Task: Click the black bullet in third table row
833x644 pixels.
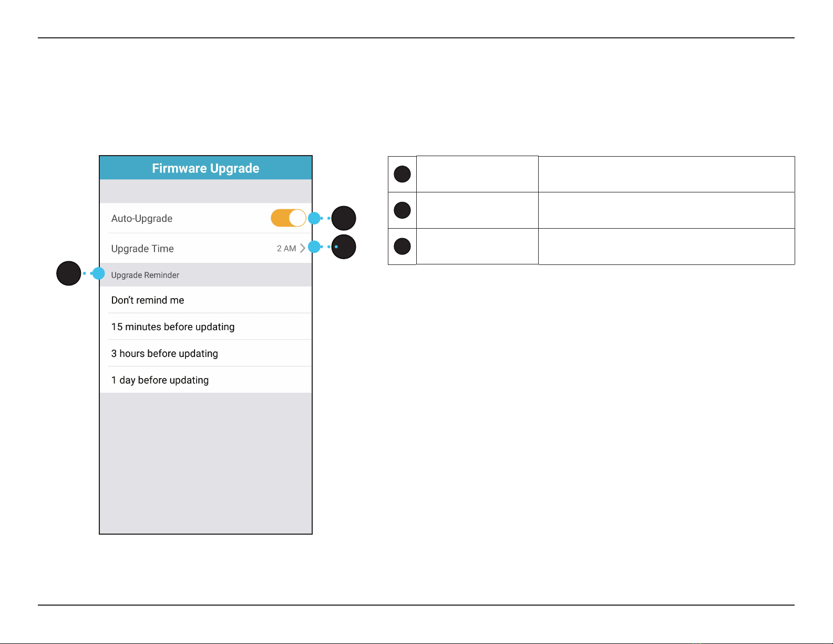Action: pos(402,246)
